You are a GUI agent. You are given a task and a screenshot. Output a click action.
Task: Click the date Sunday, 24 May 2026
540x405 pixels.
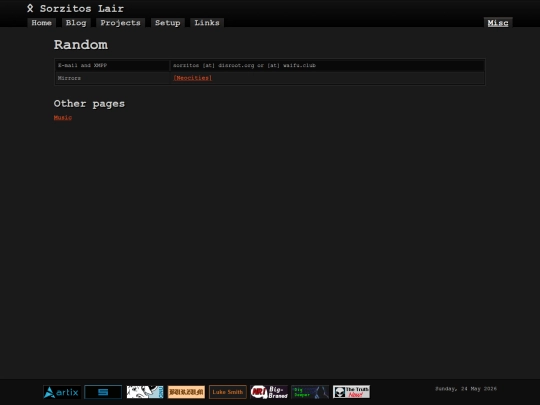click(x=466, y=389)
